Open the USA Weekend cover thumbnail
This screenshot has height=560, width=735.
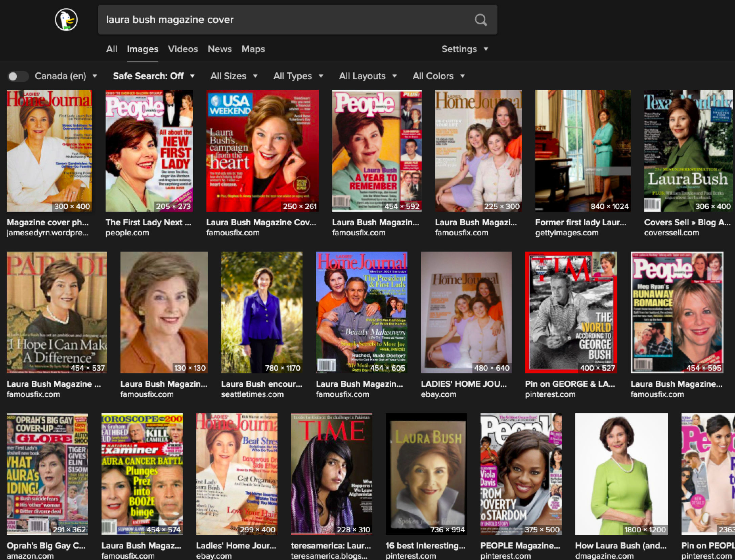pos(263,151)
